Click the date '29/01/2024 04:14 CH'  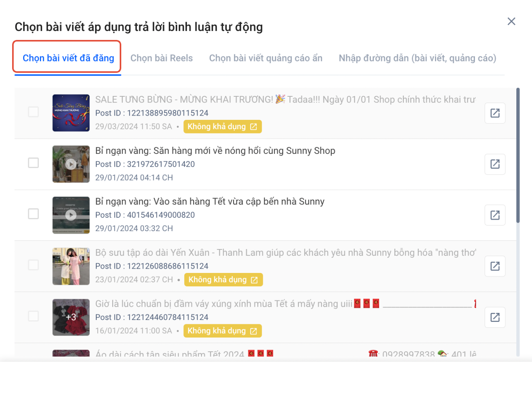[134, 178]
